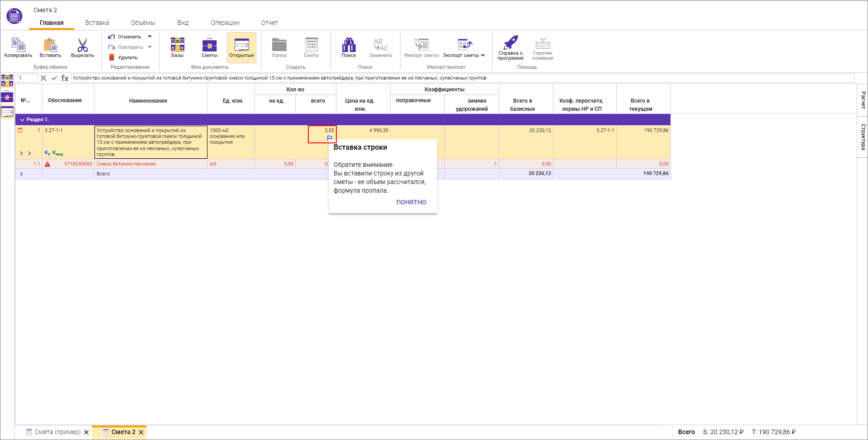Open the Отменить history dropdown arrow
868x440 pixels.
[x=150, y=37]
